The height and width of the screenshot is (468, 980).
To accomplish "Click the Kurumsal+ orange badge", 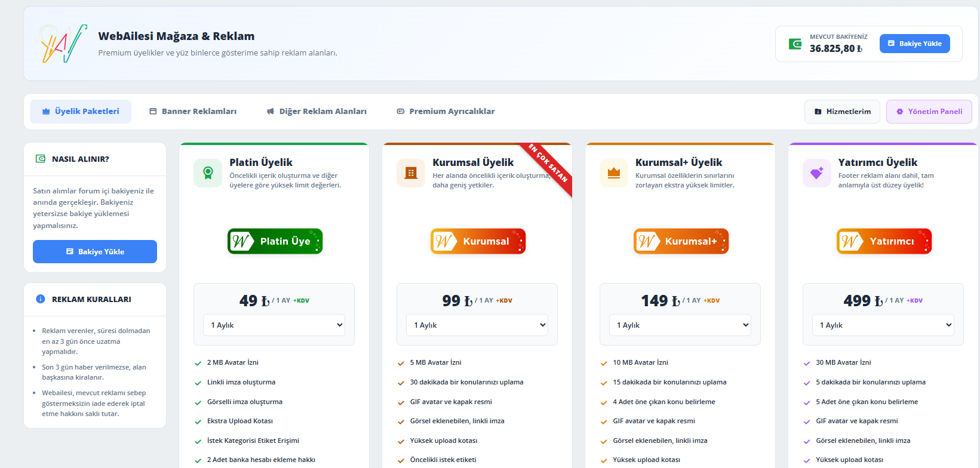I will (681, 241).
